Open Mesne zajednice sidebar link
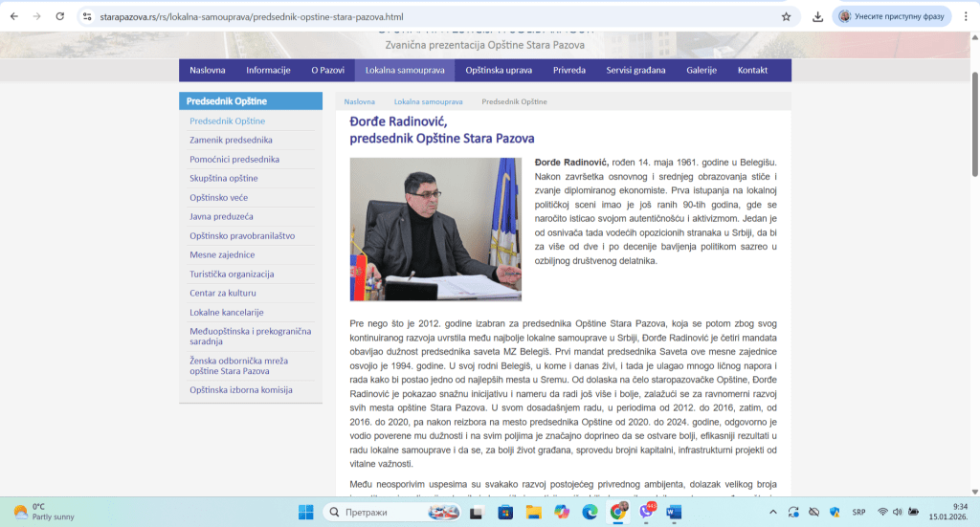The width and height of the screenshot is (980, 527). pos(222,254)
